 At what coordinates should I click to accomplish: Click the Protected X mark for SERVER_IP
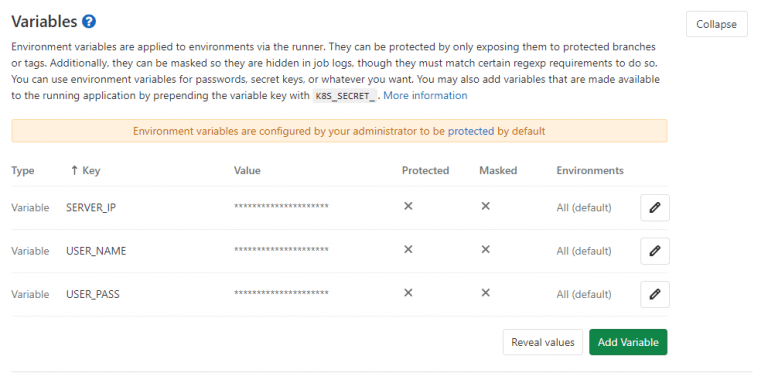coord(408,206)
